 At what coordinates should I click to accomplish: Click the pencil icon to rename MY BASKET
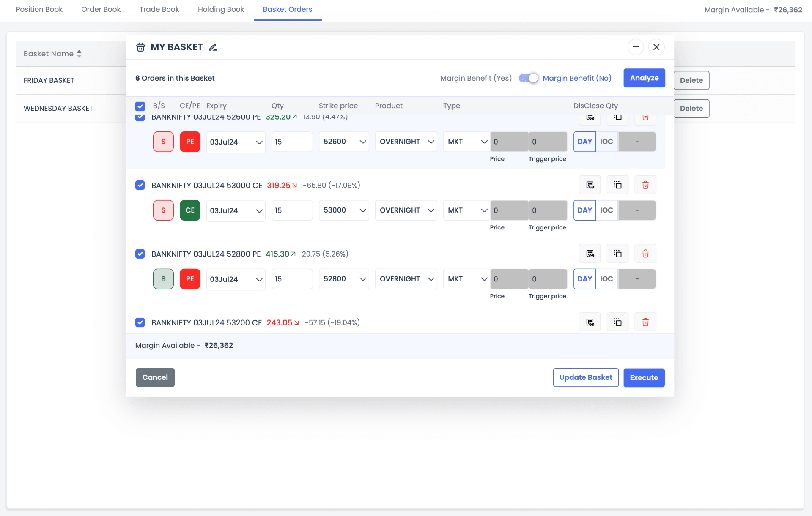point(213,47)
